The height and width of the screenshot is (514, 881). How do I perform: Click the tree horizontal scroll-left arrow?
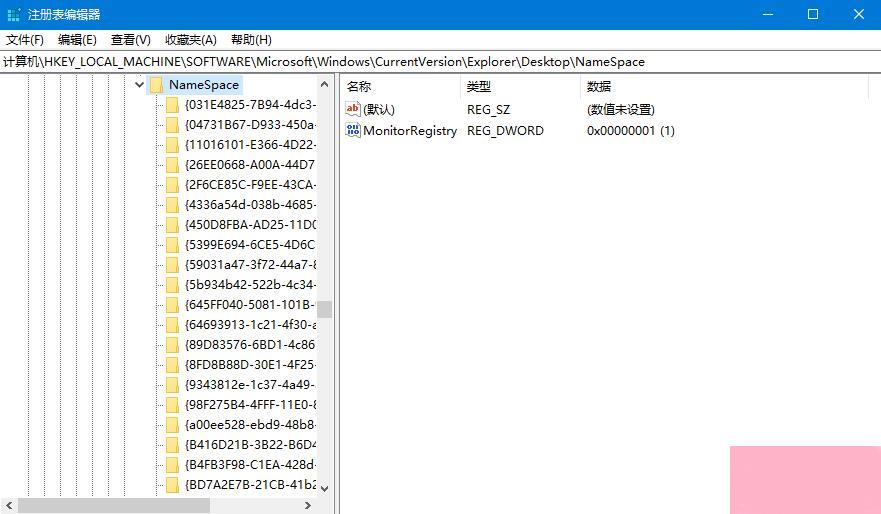(x=8, y=506)
